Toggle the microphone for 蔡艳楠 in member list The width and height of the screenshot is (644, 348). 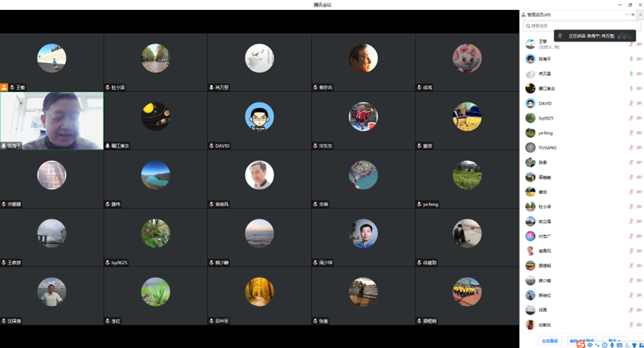(631, 178)
